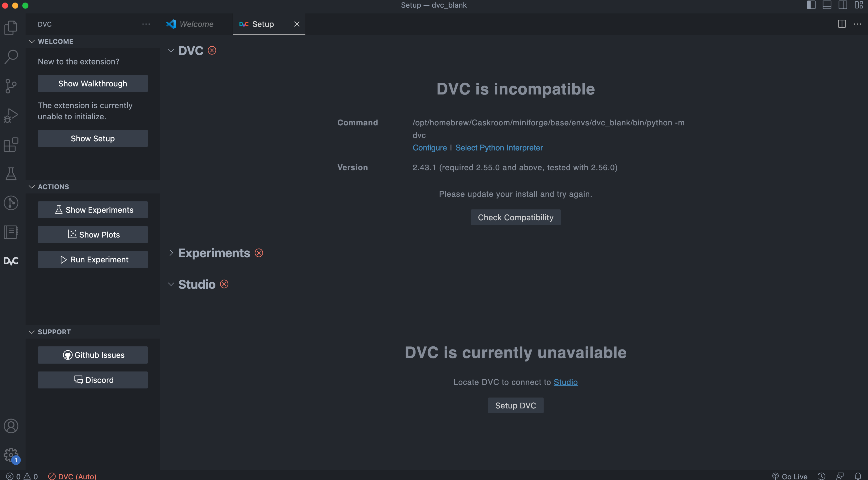Open the Explorer icon in activity bar
868x480 pixels.
pyautogui.click(x=11, y=28)
